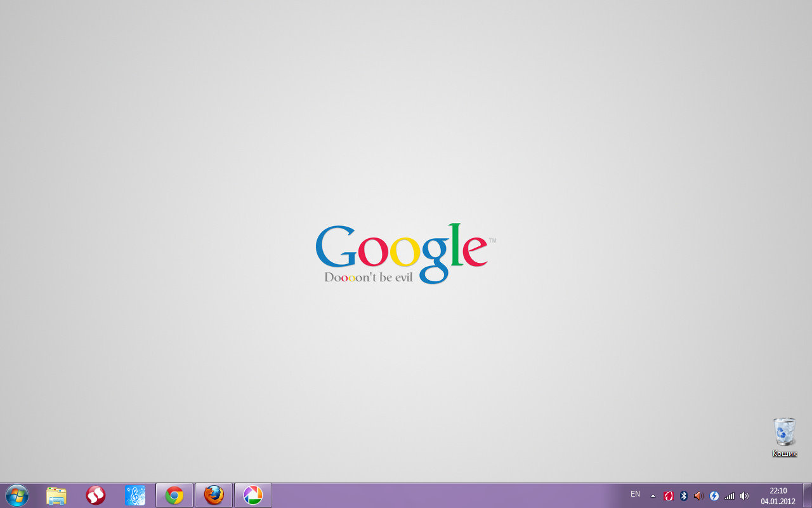
Task: Open the network signal bars icon
Action: [x=730, y=496]
